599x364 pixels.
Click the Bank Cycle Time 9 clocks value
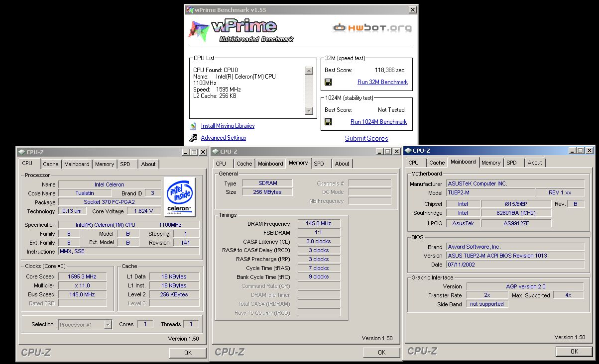click(x=319, y=277)
